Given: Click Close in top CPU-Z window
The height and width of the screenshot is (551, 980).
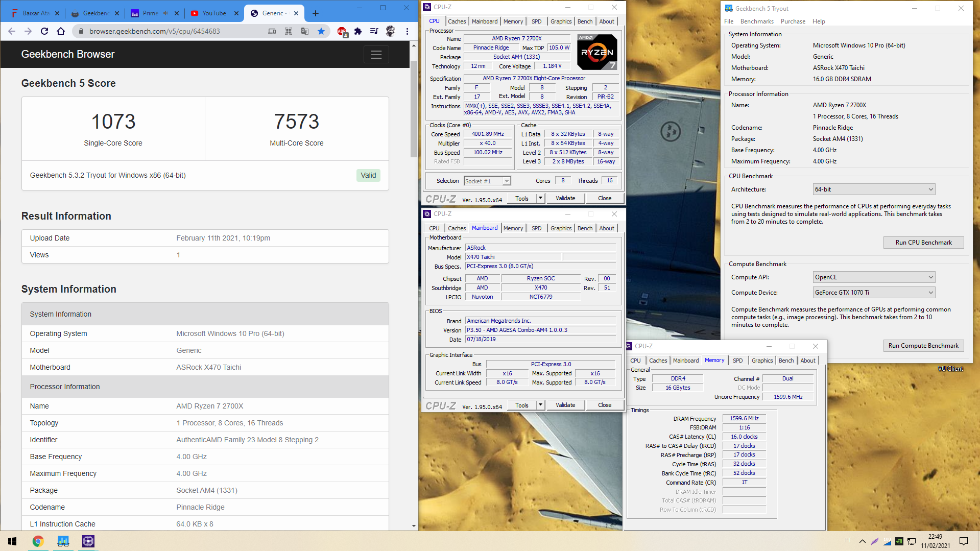Looking at the screenshot, I should [604, 198].
